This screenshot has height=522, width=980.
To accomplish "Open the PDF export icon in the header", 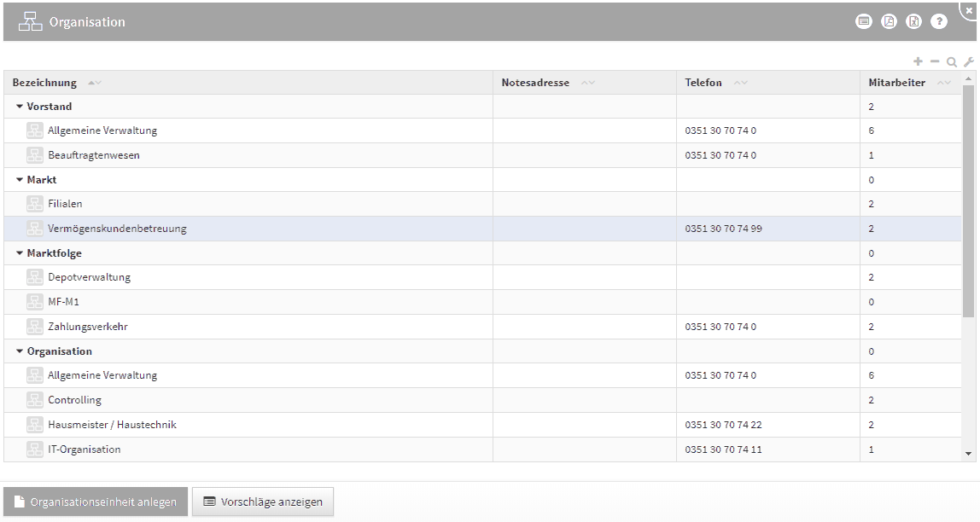I will tap(889, 21).
